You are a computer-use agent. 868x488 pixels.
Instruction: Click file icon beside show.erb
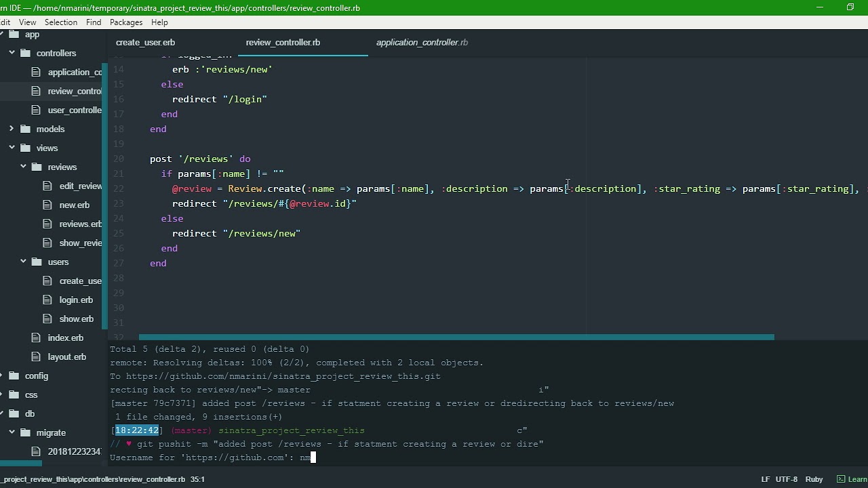pos(47,319)
